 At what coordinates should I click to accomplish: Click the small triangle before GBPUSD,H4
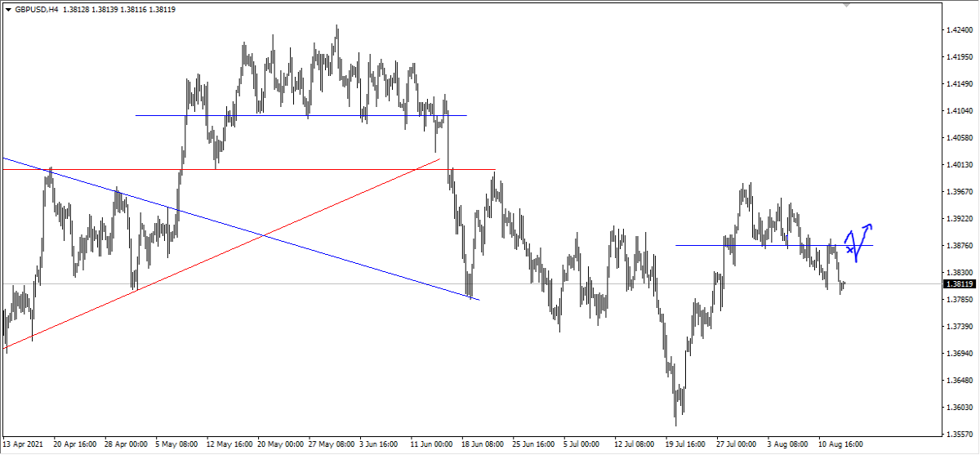8,10
